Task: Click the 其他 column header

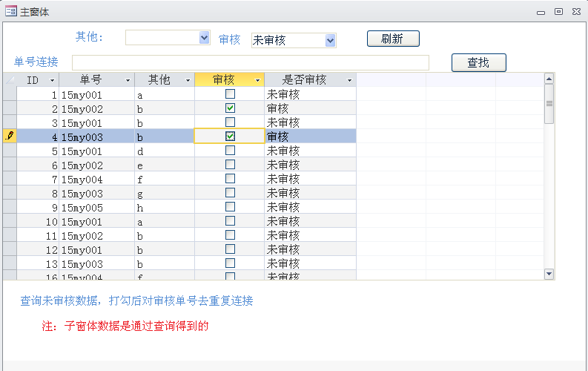Action: point(159,79)
